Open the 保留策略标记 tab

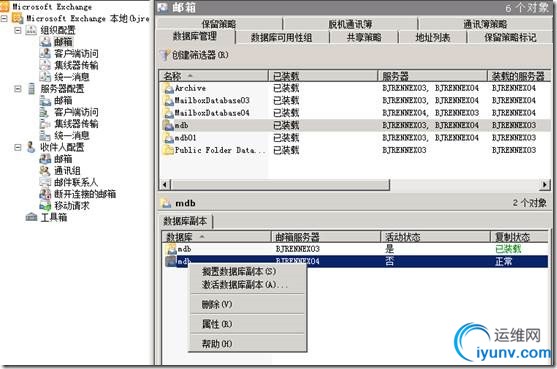point(510,37)
